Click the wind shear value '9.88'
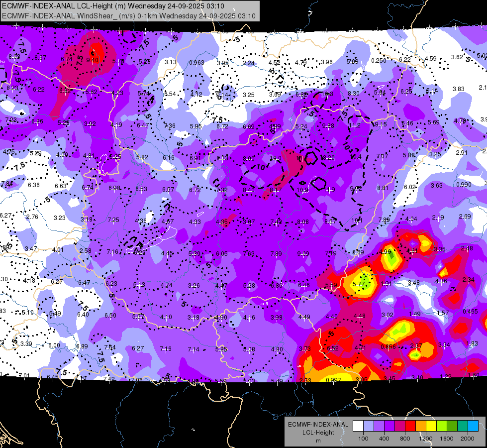Image resolution: width=487 pixels, height=448 pixels. [x=328, y=126]
